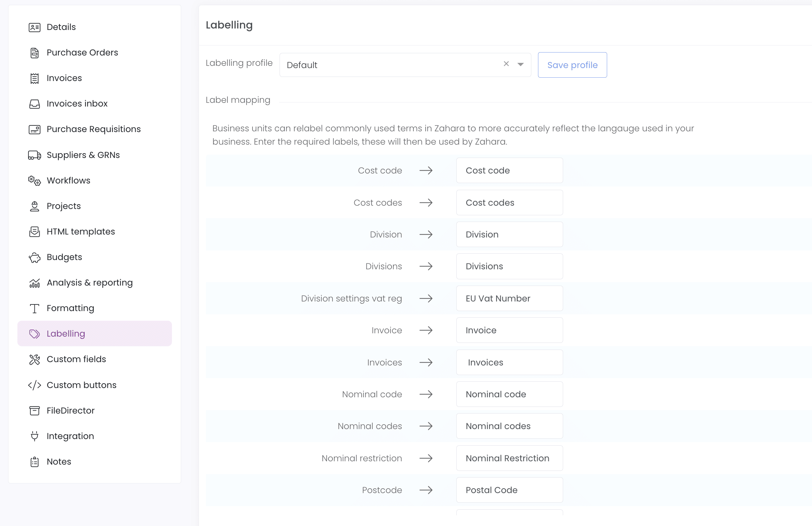Click the Save profile button

(572, 65)
